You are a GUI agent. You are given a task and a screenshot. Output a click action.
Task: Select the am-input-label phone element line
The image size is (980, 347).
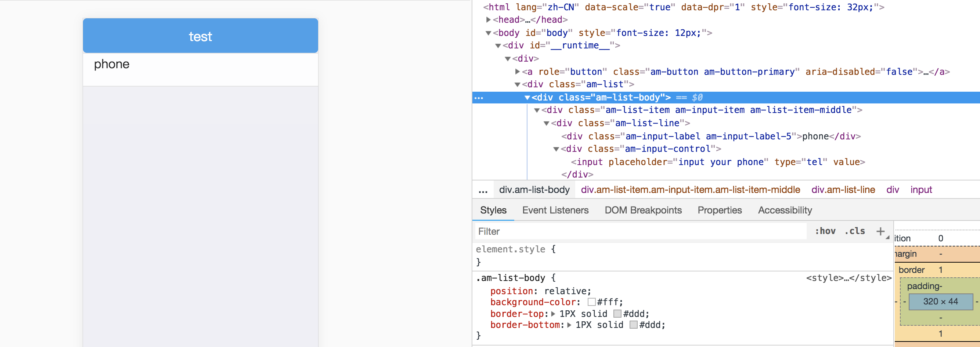click(x=711, y=136)
